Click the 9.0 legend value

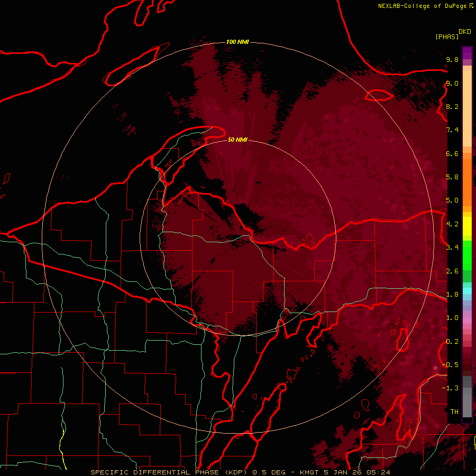452,83
